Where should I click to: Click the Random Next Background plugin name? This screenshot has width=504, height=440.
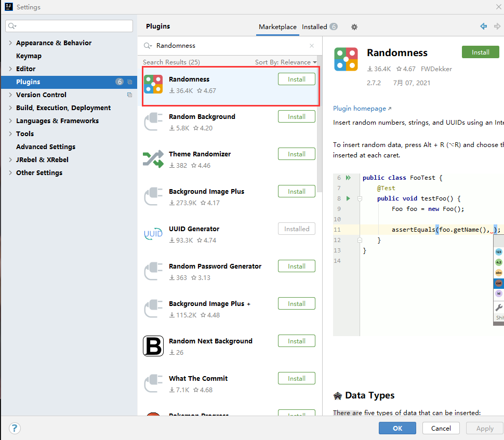coord(210,341)
